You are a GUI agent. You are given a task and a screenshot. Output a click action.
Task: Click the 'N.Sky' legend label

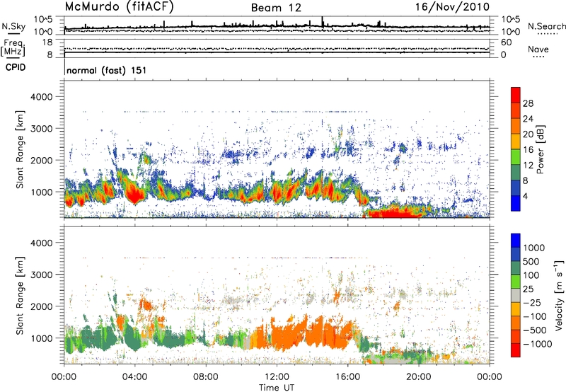point(13,26)
